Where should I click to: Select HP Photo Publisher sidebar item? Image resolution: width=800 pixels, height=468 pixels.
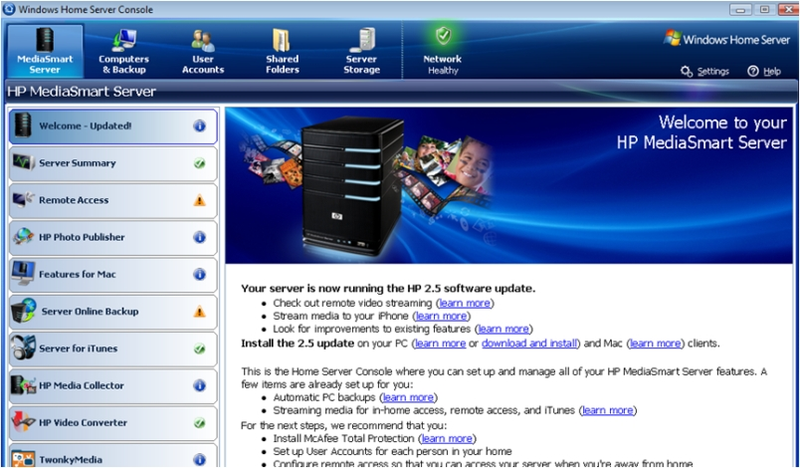[113, 237]
